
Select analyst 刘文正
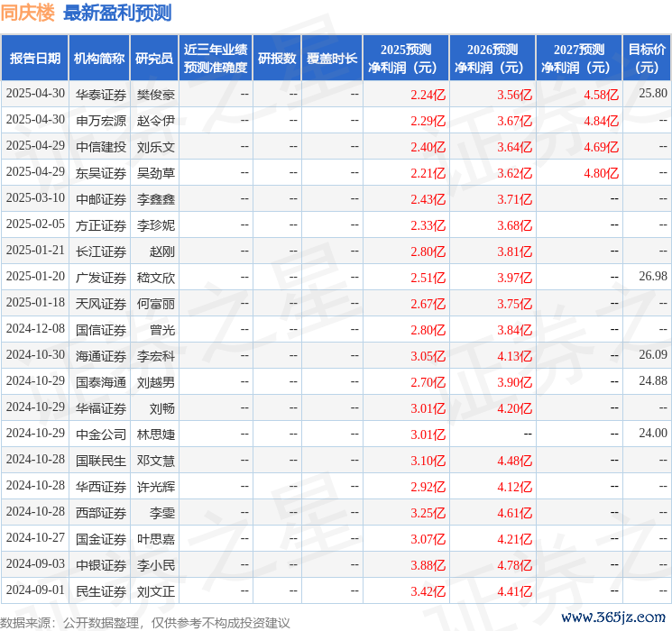click(155, 590)
